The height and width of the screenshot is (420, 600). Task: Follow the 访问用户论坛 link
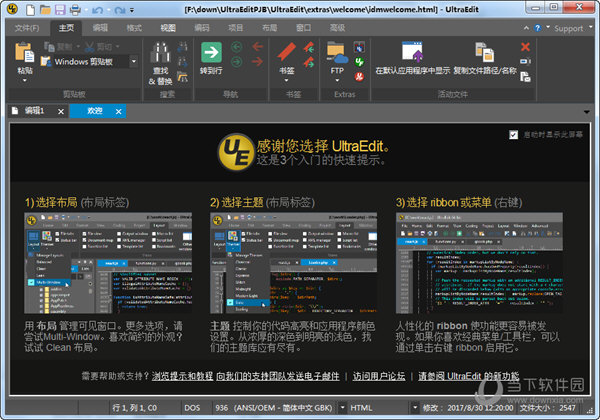click(379, 376)
